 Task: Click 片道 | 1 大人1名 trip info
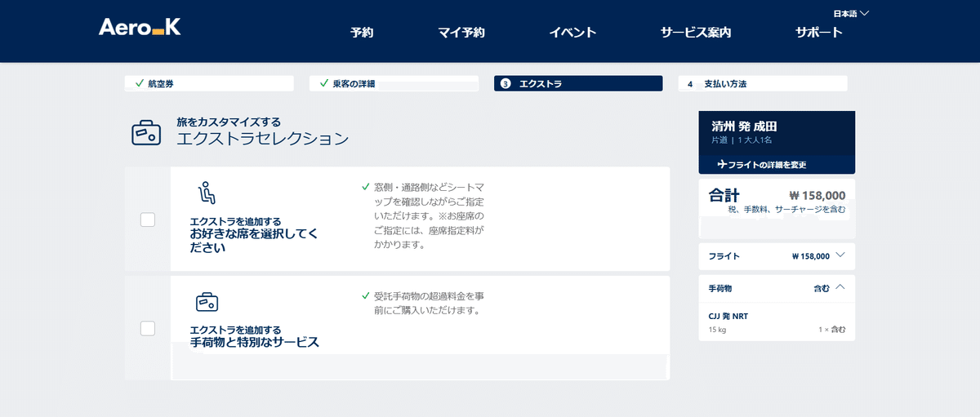pos(743,140)
